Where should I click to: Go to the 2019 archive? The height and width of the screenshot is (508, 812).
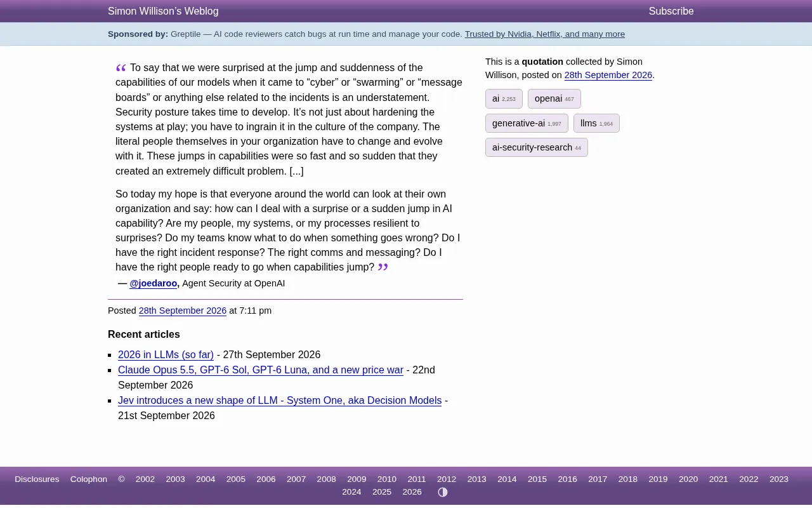coord(658,479)
